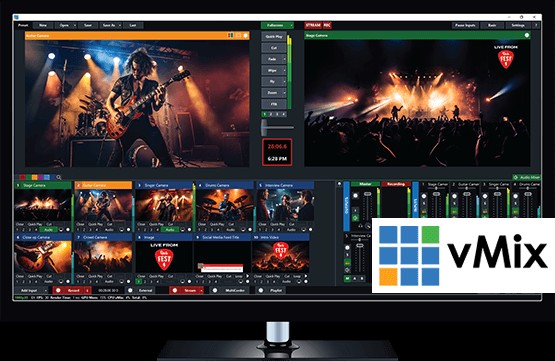This screenshot has width=555, height=361.
Task: Toggle Audio on the Singer Camera input
Action: click(x=170, y=230)
